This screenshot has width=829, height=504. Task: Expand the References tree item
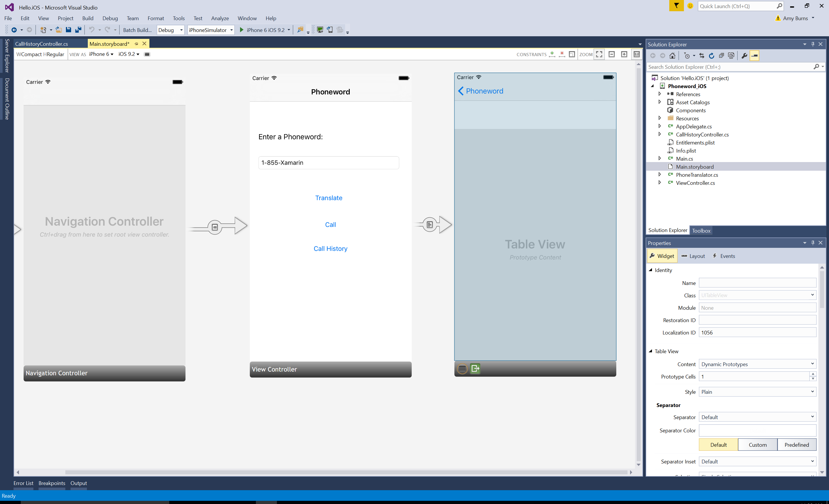659,94
